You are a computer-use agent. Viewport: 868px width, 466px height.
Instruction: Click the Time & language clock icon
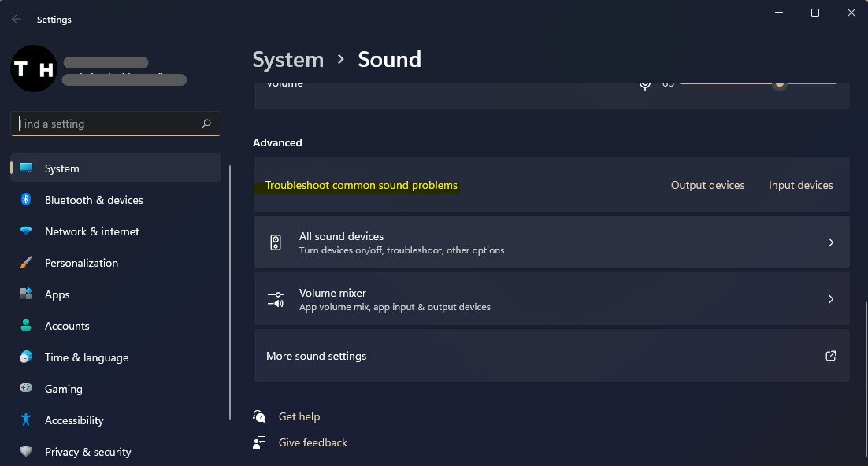(x=26, y=357)
